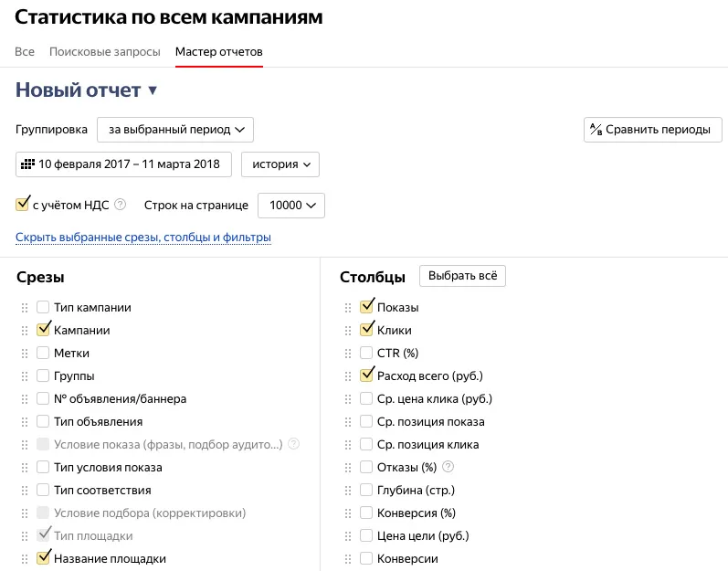Tick the Глубина (стр.) checkbox

(366, 490)
